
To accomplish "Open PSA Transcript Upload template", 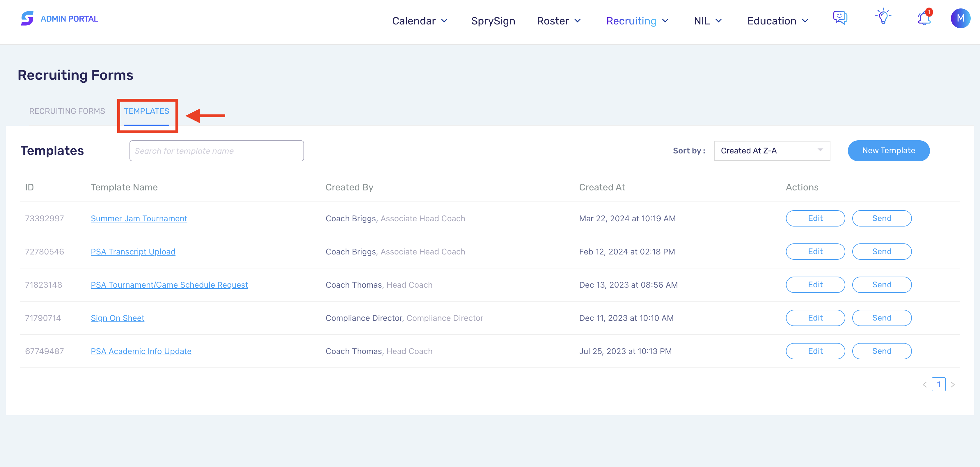I will point(133,252).
